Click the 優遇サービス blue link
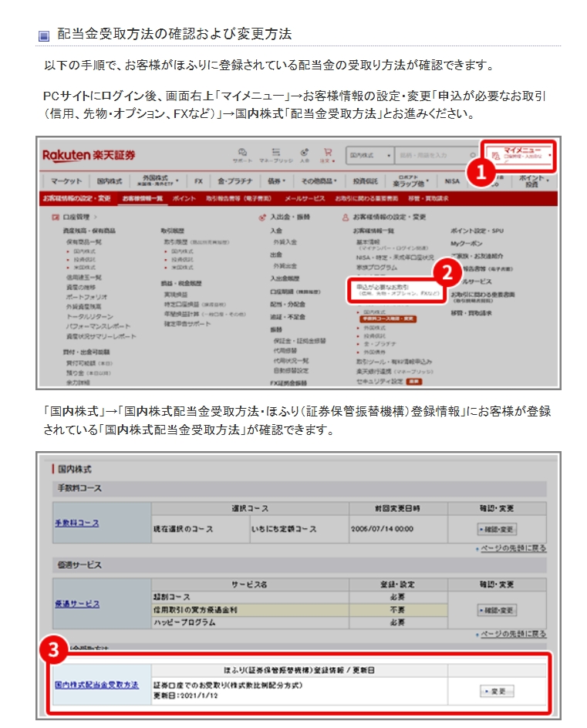 click(77, 604)
